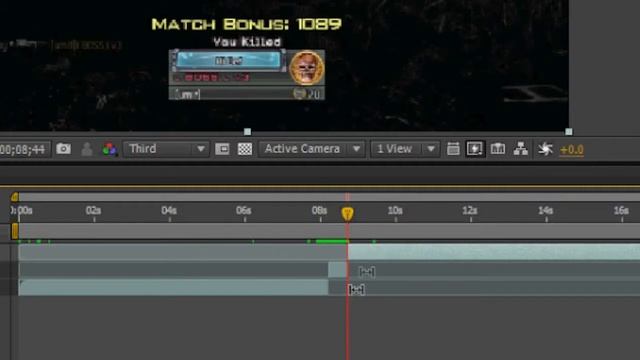640x360 pixels.
Task: Open the Composition Flowchart icon
Action: [520, 149]
